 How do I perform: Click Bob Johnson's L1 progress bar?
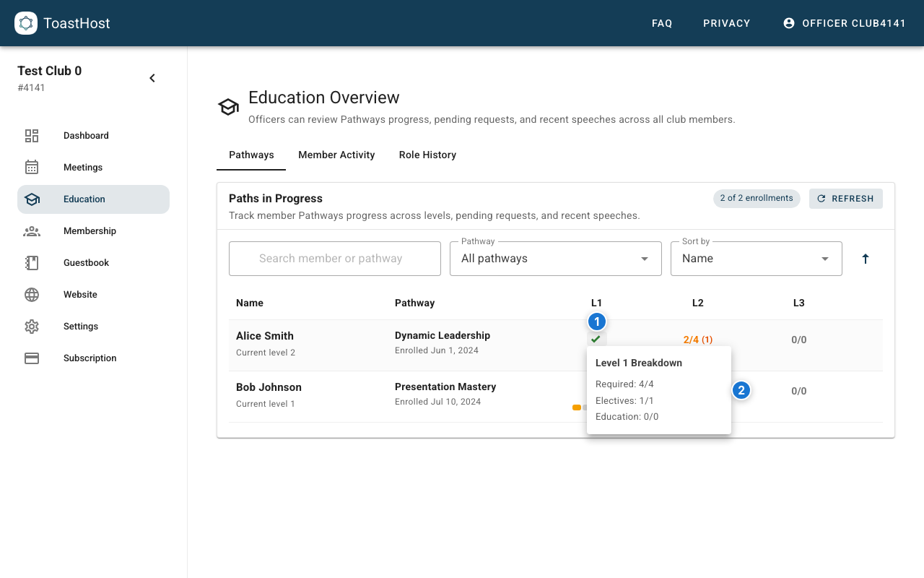(x=578, y=407)
